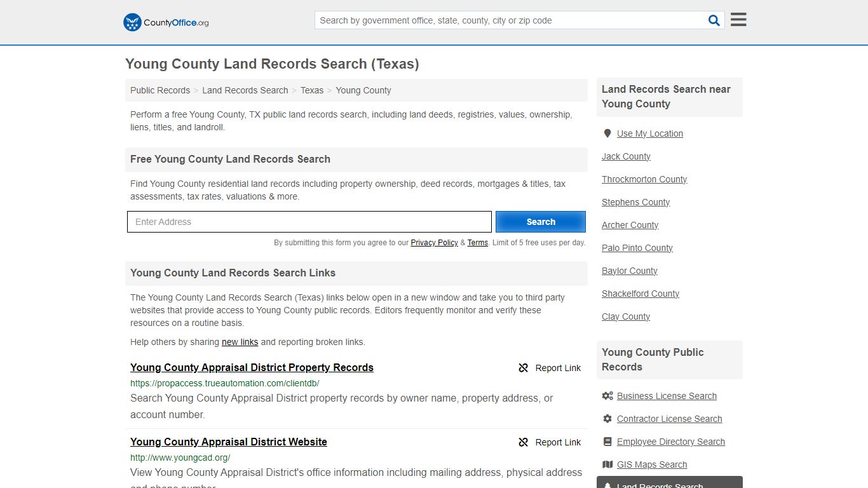Follow the new links hyperlink

pos(240,342)
